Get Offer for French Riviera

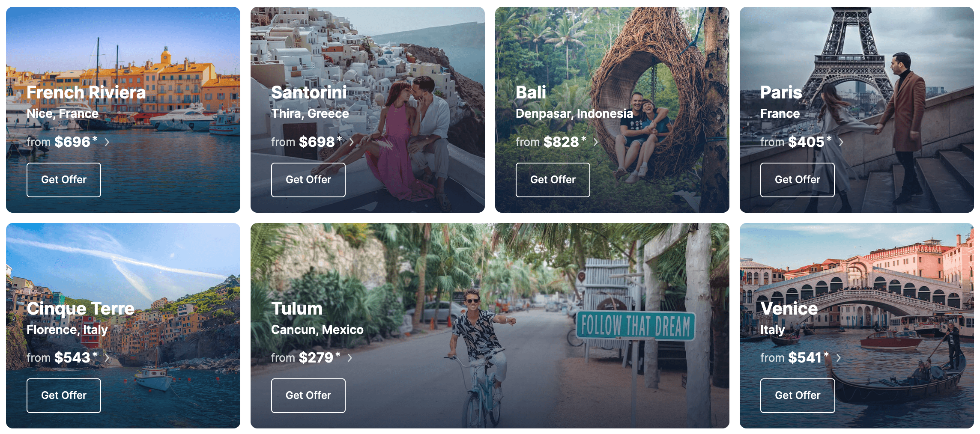click(64, 180)
